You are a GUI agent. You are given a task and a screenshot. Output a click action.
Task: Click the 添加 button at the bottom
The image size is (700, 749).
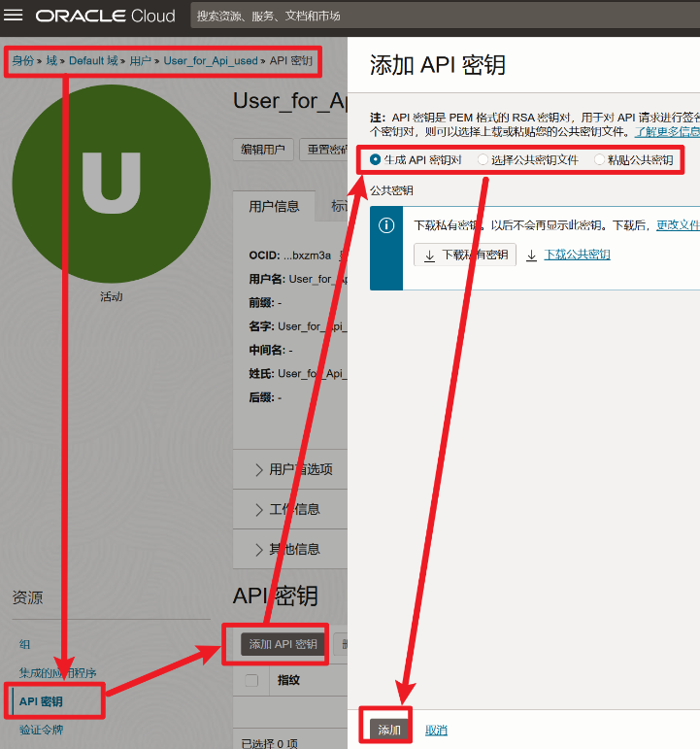coord(388,730)
